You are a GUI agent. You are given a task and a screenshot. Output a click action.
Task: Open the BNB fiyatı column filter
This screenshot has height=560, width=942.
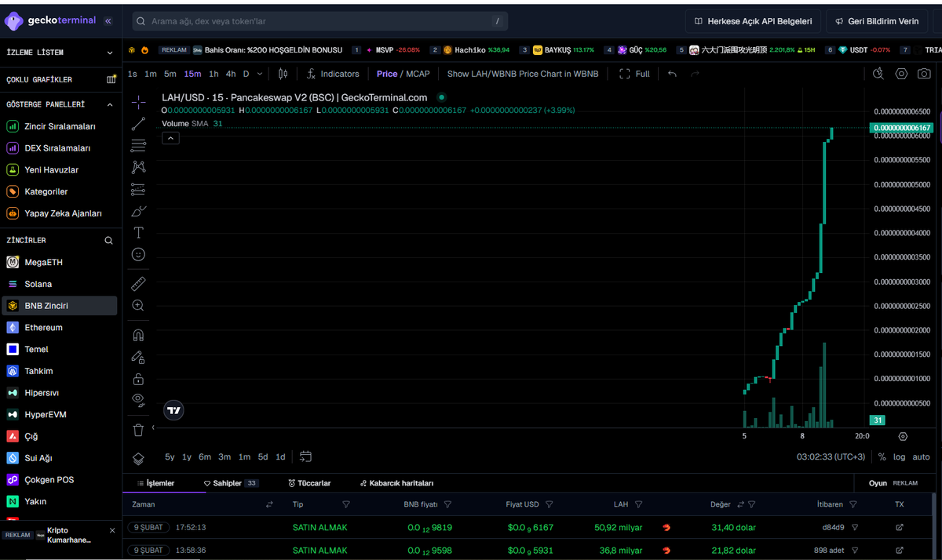[x=447, y=504]
